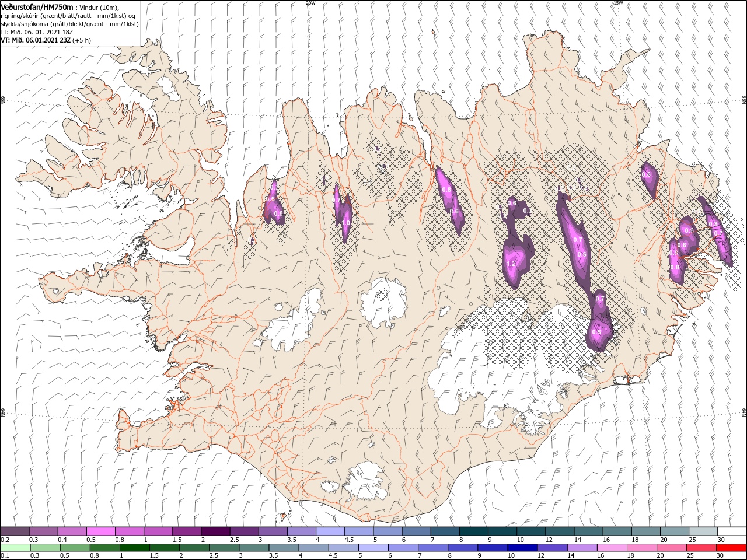This screenshot has width=747, height=560.
Task: Pick the red 30 swatch on lower scale
Action: click(x=731, y=548)
